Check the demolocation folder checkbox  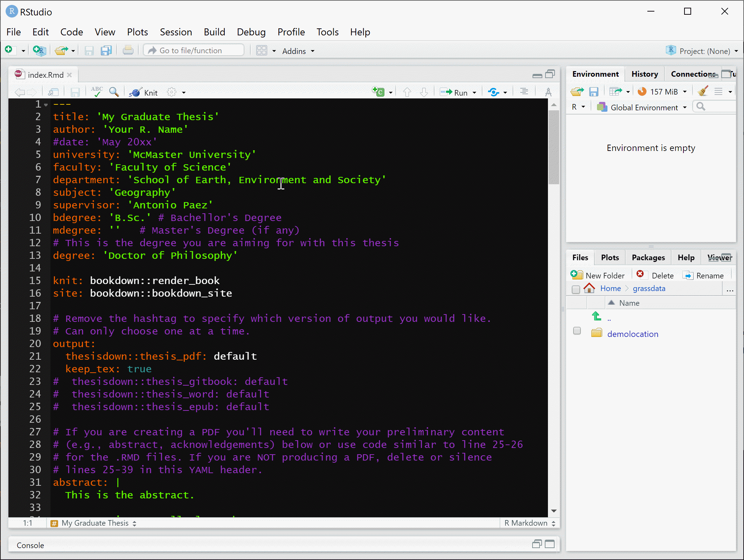(x=577, y=331)
